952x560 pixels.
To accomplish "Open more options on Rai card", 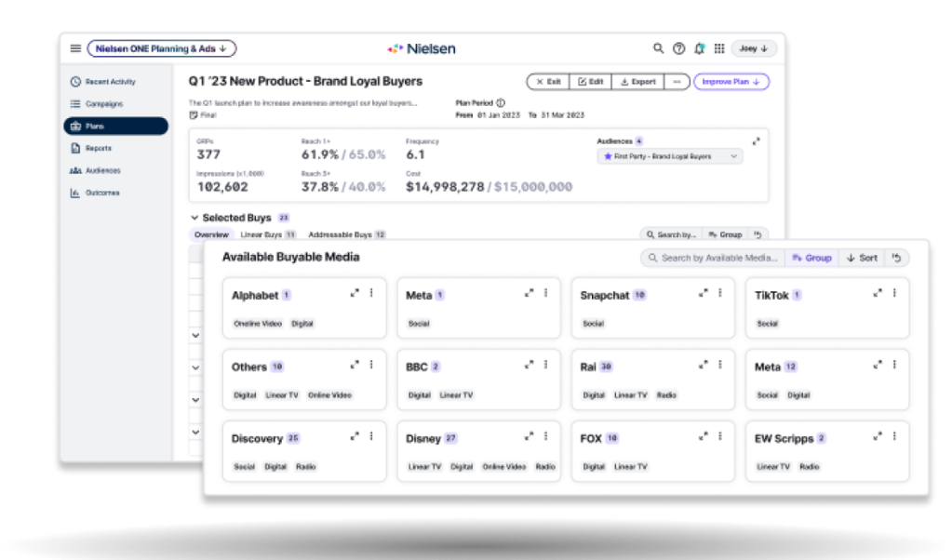I will coord(720,365).
